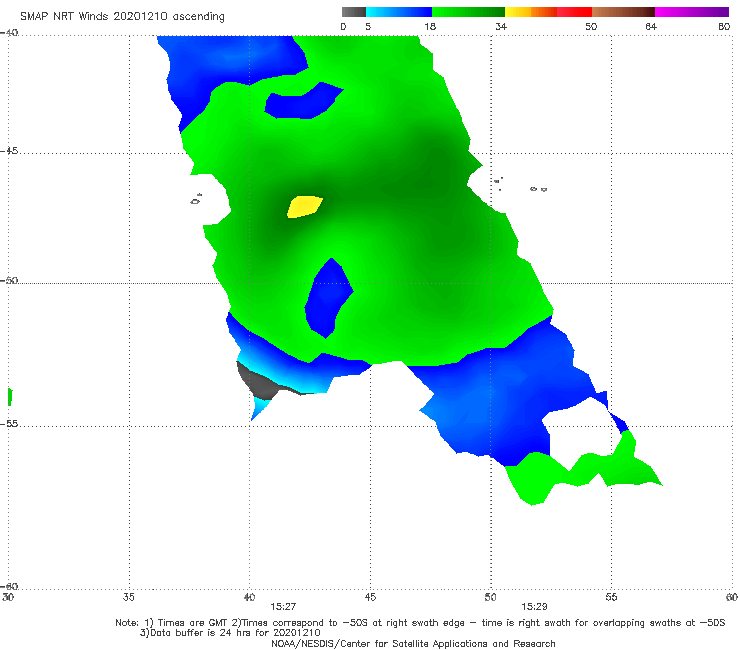740x650 pixels.
Task: Click the note 'Data buffer is 24 hrs for 20201210'
Action: [230, 633]
